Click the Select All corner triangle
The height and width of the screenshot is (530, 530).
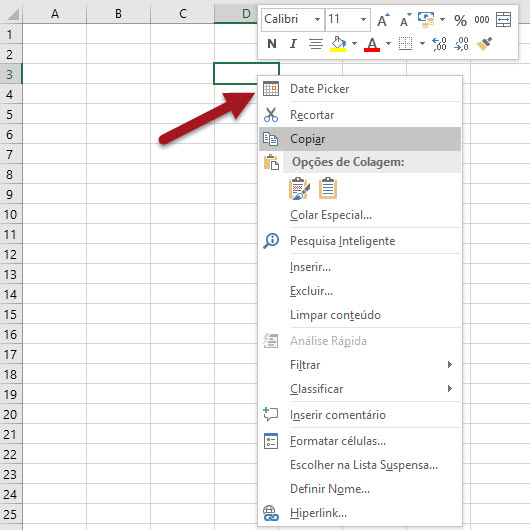(x=12, y=15)
